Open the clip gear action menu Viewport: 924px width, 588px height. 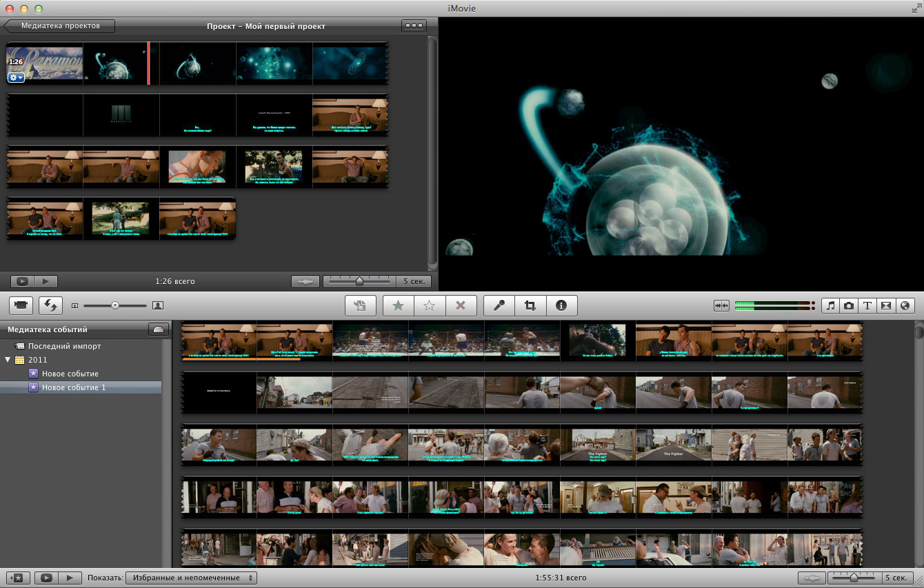pyautogui.click(x=16, y=78)
